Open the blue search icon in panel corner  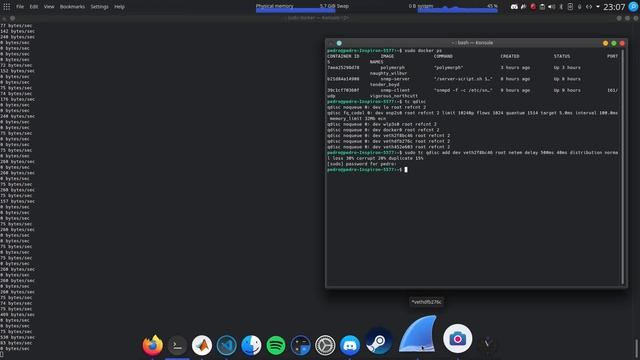pyautogui.click(x=634, y=7)
